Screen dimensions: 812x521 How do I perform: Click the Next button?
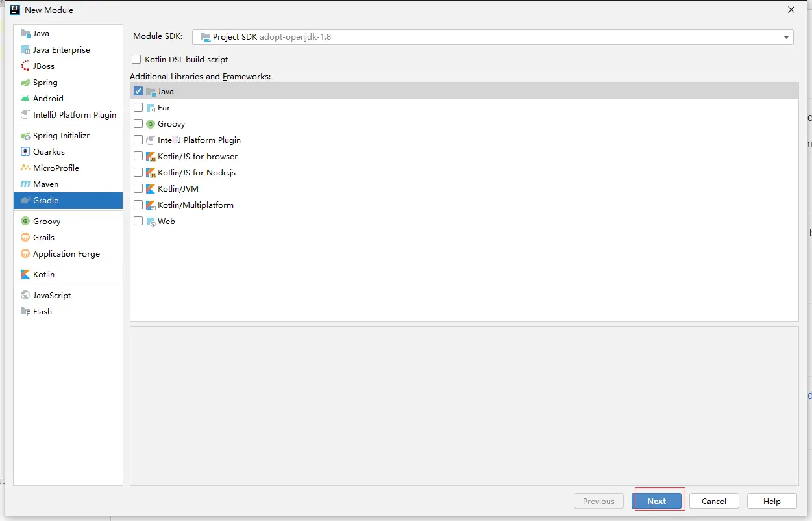point(657,501)
